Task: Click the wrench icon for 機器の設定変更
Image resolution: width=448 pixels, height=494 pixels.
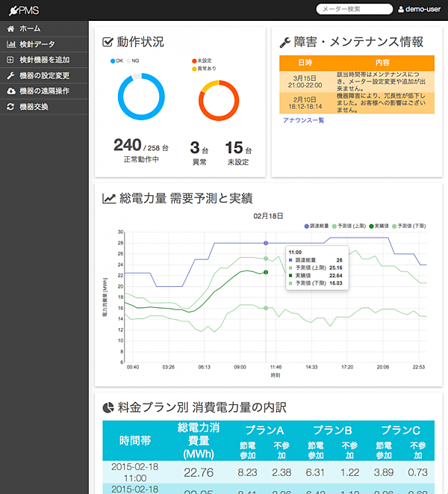Action: 10,75
